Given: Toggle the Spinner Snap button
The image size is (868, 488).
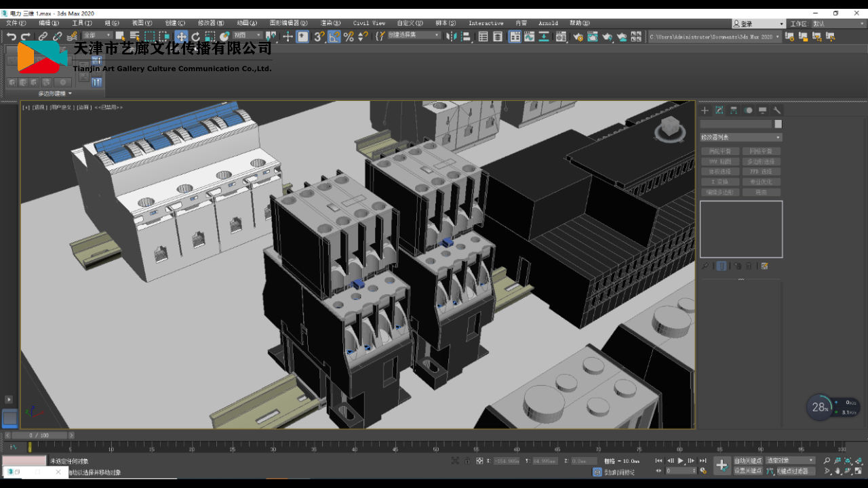Looking at the screenshot, I should 363,37.
